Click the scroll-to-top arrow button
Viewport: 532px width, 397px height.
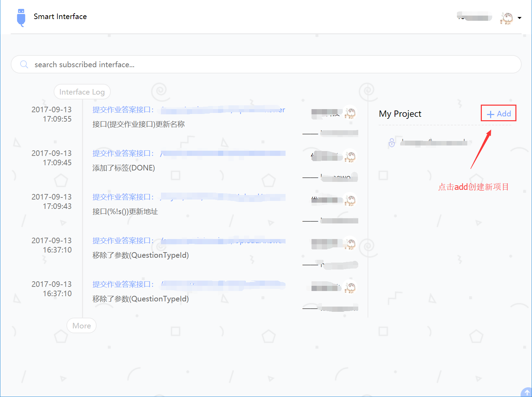(x=526, y=392)
